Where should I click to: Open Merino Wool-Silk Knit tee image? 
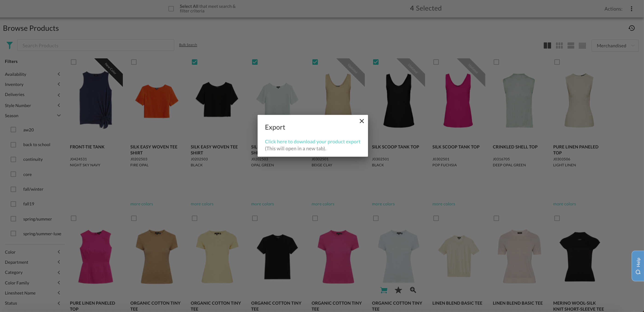coord(580,257)
